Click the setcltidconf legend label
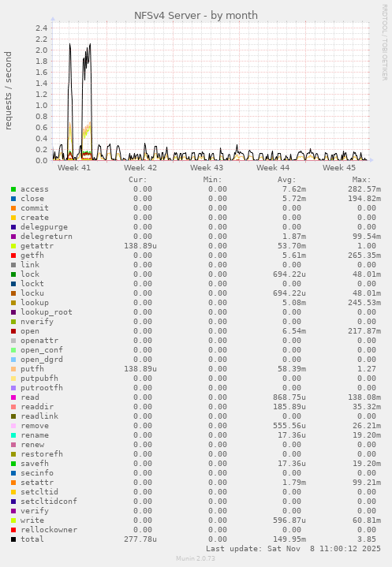392x567 pixels. (49, 502)
